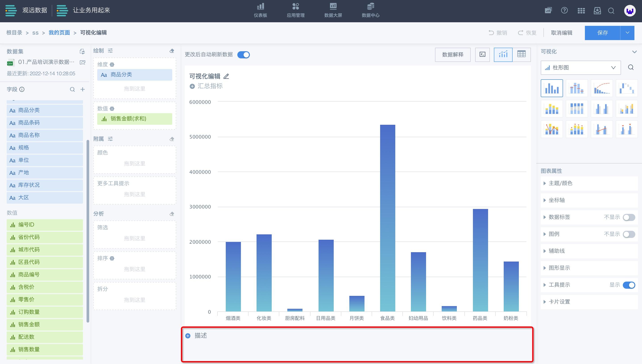The image size is (642, 364).
Task: Switch to table view icon
Action: (x=522, y=55)
